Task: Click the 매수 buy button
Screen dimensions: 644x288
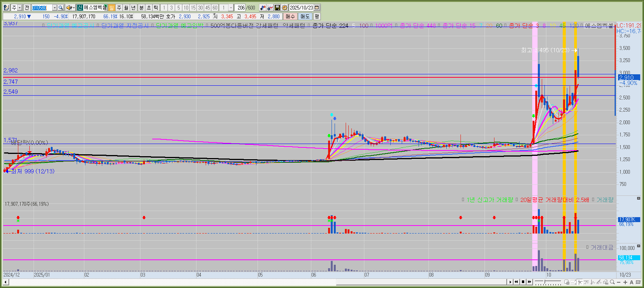Action: [x=290, y=16]
